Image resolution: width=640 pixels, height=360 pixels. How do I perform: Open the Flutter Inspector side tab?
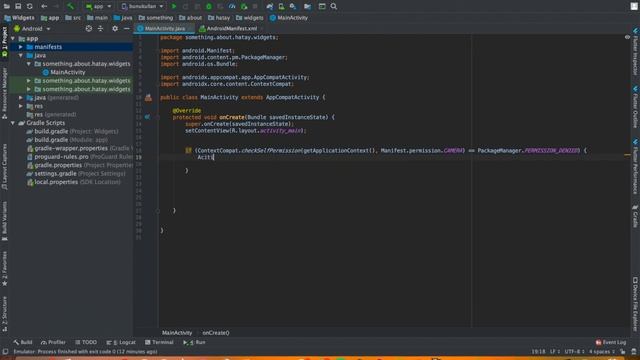[636, 51]
